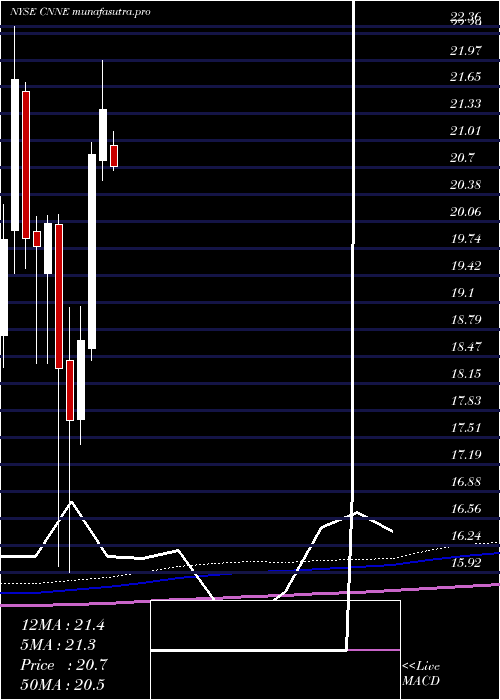The height and width of the screenshot is (700, 500).
Task: Select the 18.15 price axis label
Action: click(x=466, y=373)
